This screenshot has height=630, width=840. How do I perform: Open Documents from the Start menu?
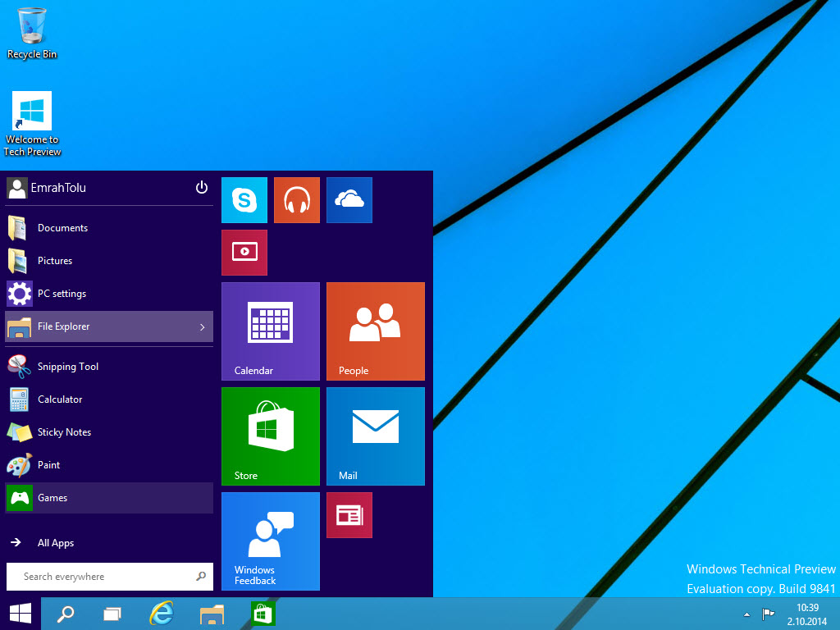tap(109, 228)
